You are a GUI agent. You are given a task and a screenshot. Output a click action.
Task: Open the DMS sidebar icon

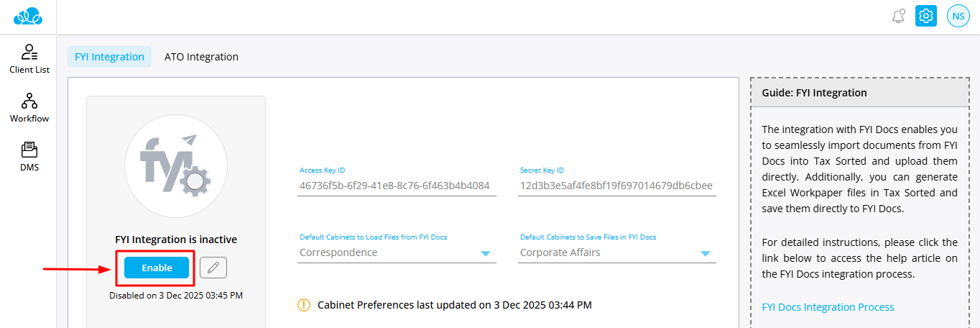click(x=29, y=156)
